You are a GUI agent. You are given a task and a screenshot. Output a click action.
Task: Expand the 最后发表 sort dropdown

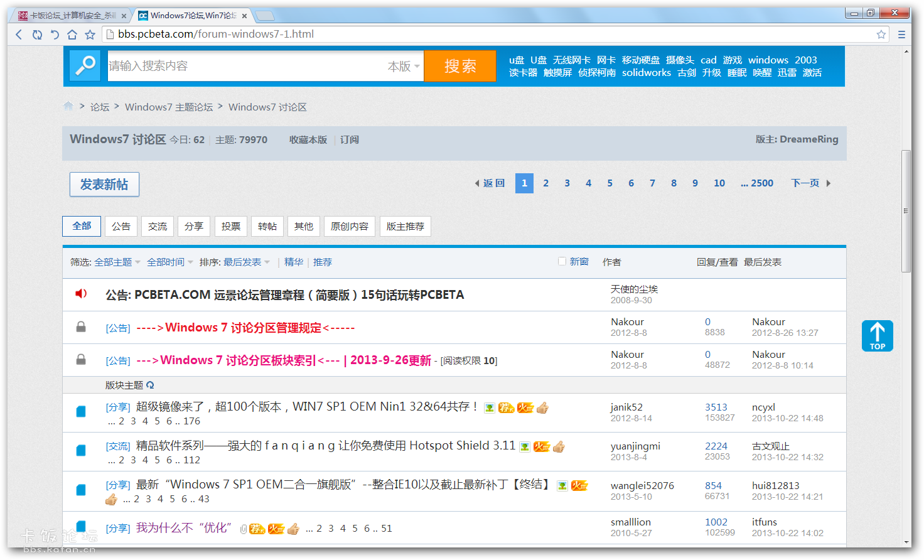247,262
